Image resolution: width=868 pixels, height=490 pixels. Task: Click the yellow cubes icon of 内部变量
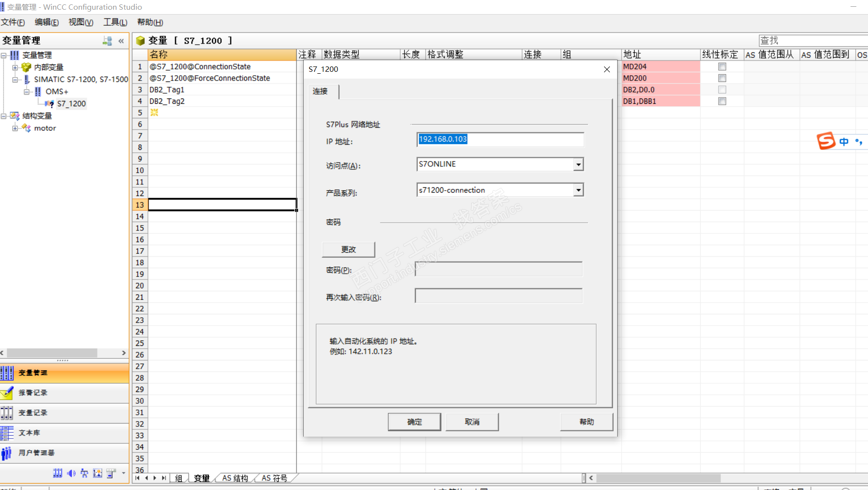click(x=26, y=67)
